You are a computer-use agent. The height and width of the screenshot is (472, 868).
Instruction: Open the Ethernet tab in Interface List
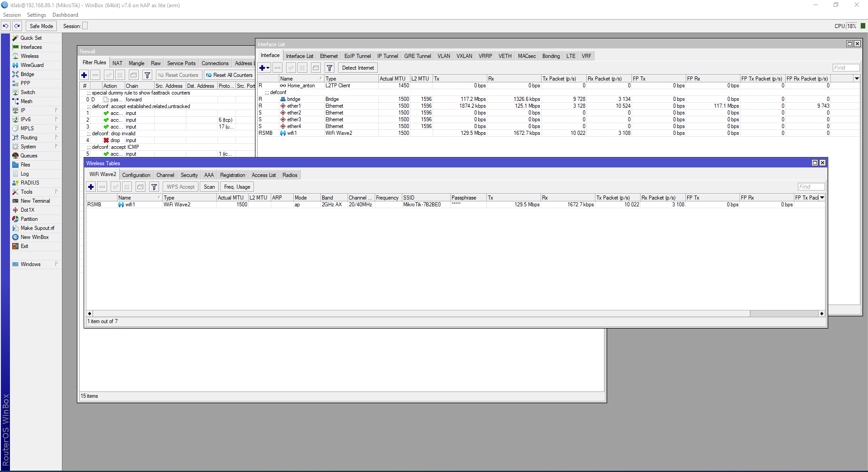[x=329, y=56]
